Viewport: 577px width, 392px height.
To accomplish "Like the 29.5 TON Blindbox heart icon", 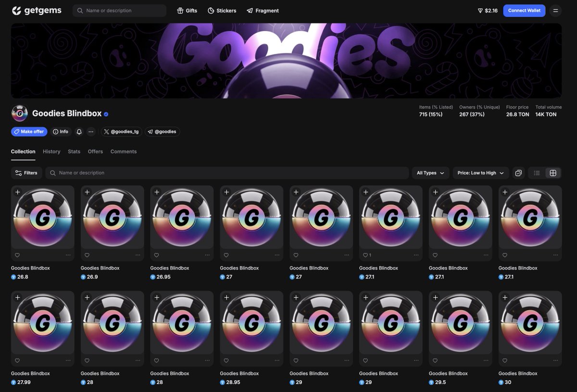I will [435, 360].
